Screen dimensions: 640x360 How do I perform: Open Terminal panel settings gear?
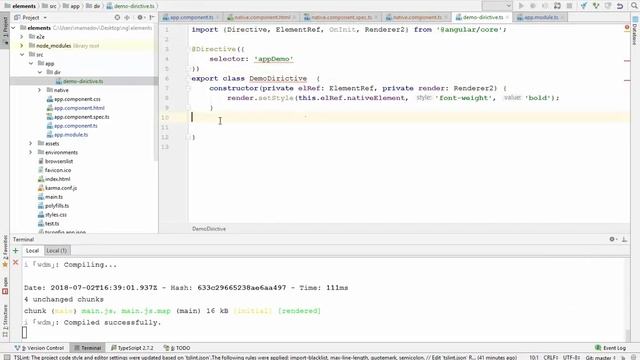(x=612, y=239)
